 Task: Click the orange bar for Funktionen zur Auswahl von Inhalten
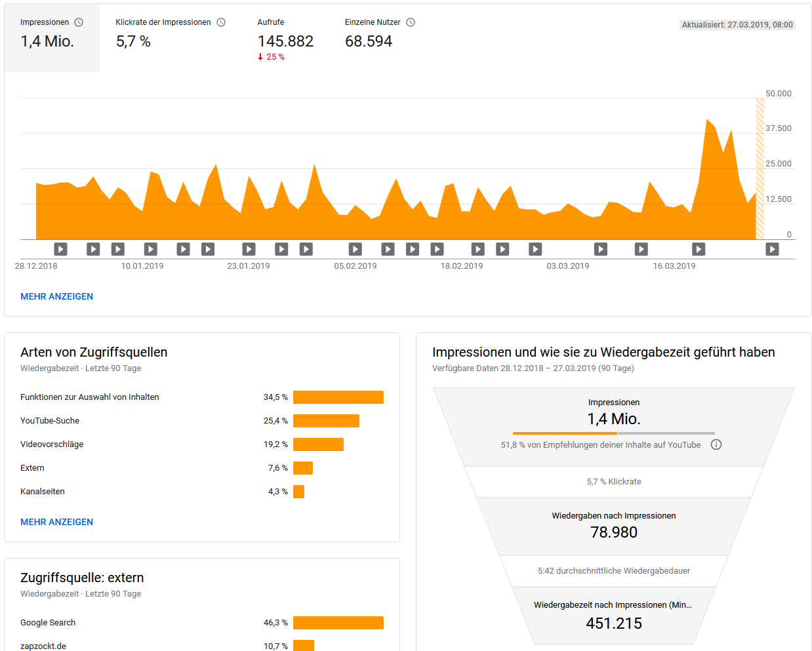tap(338, 397)
